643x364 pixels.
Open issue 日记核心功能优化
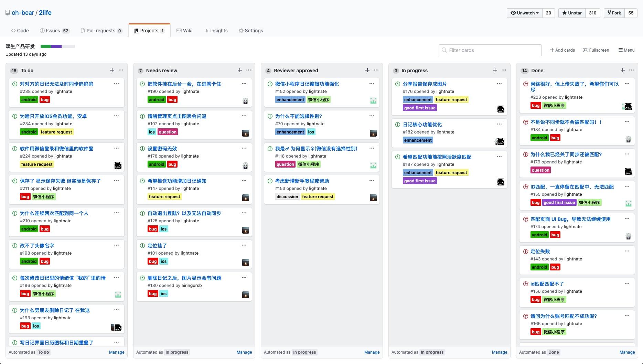click(x=422, y=125)
